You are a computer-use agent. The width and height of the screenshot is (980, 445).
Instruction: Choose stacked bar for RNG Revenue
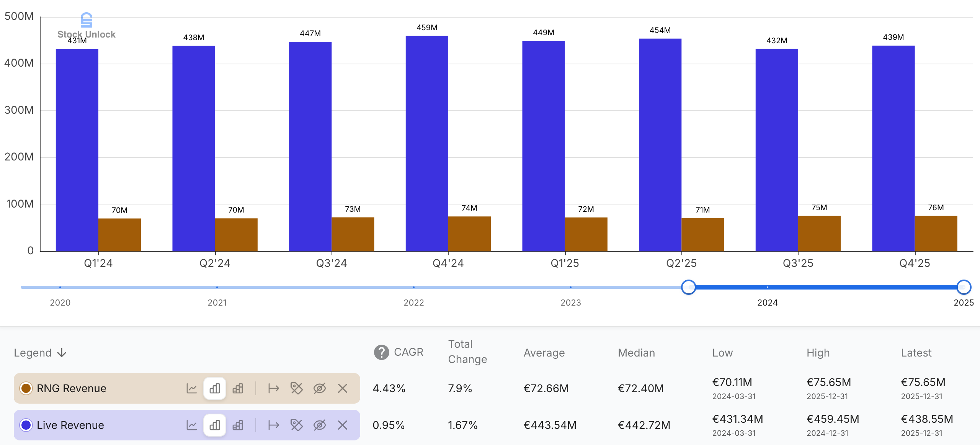click(238, 388)
